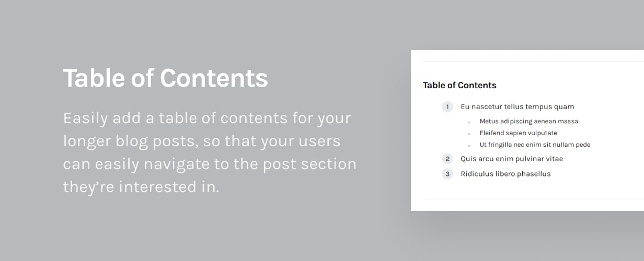
Task: Click the number 1 badge icon
Action: click(x=447, y=107)
